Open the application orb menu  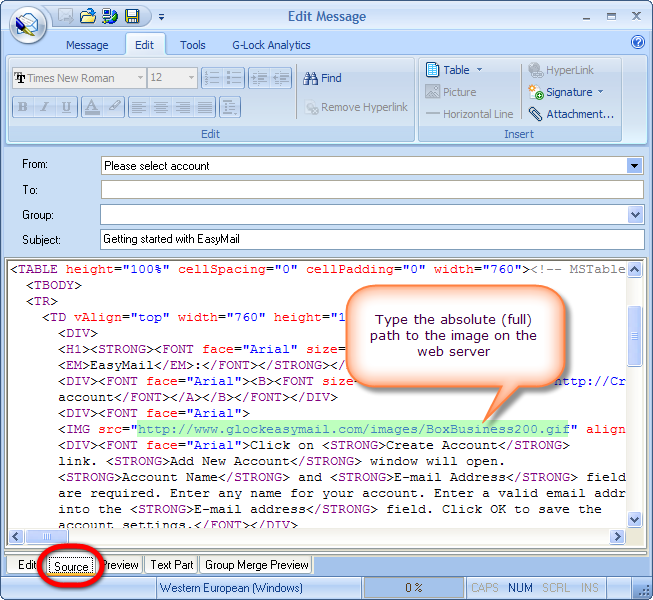pyautogui.click(x=27, y=25)
